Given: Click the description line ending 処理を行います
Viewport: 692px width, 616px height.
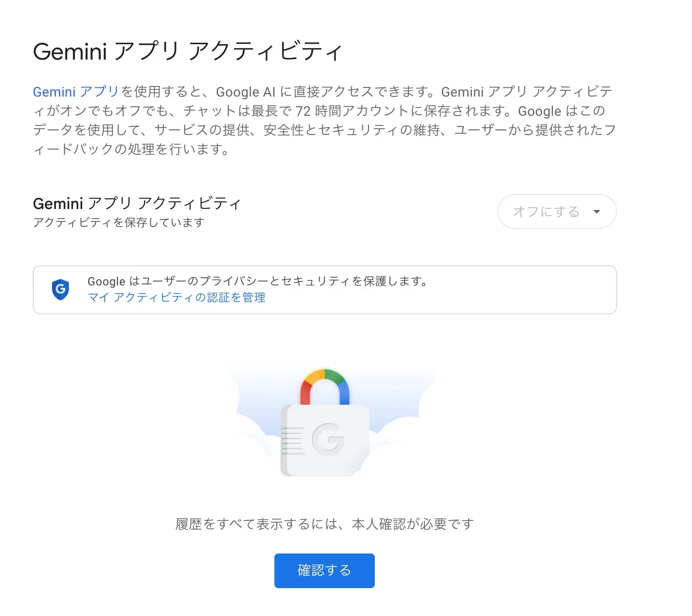Looking at the screenshot, I should click(132, 149).
